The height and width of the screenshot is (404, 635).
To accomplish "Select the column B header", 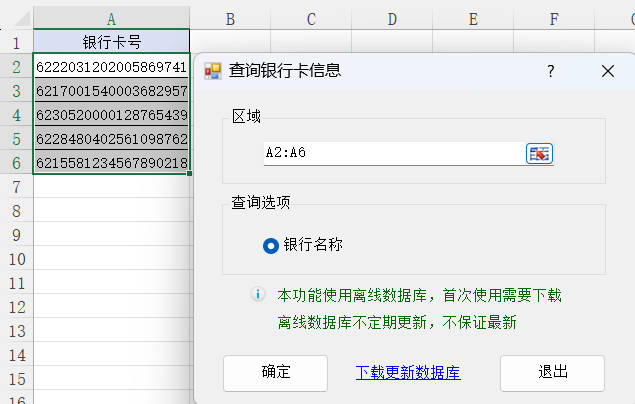I will pos(230,18).
